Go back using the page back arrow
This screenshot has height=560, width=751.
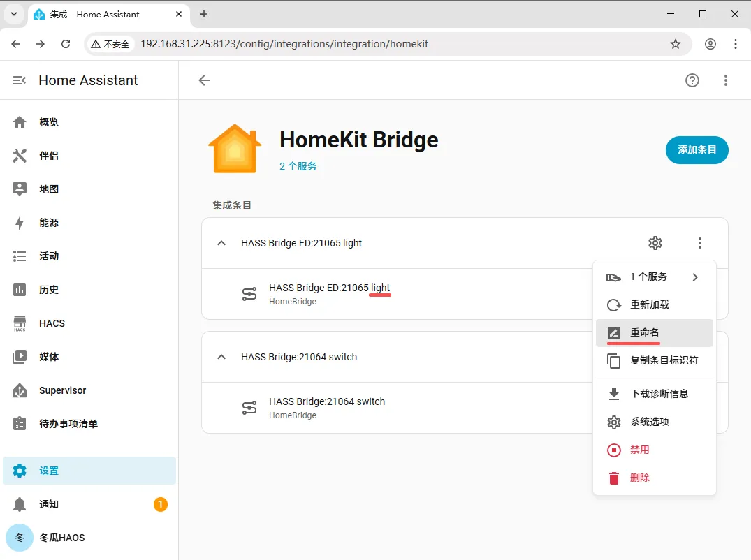[x=205, y=80]
